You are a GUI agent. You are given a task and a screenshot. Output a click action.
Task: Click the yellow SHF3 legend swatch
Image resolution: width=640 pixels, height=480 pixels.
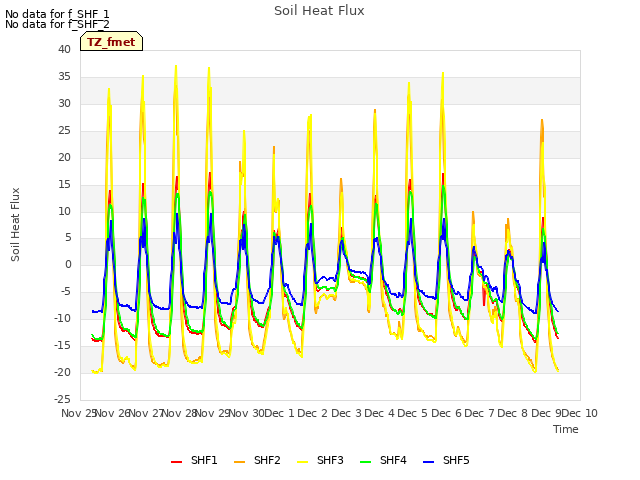click(302, 461)
